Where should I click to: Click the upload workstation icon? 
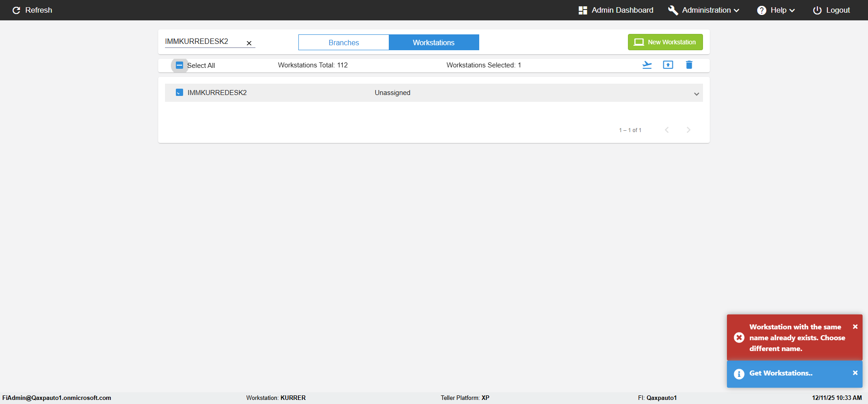point(668,65)
